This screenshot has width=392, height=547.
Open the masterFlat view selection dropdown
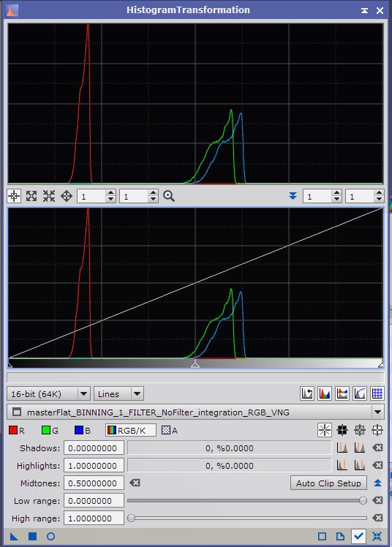pyautogui.click(x=195, y=412)
